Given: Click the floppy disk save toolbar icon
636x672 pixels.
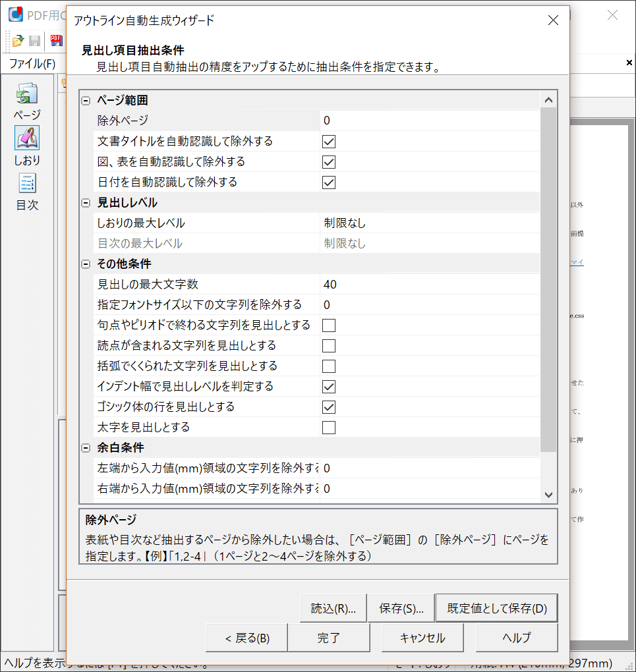Looking at the screenshot, I should 34,41.
